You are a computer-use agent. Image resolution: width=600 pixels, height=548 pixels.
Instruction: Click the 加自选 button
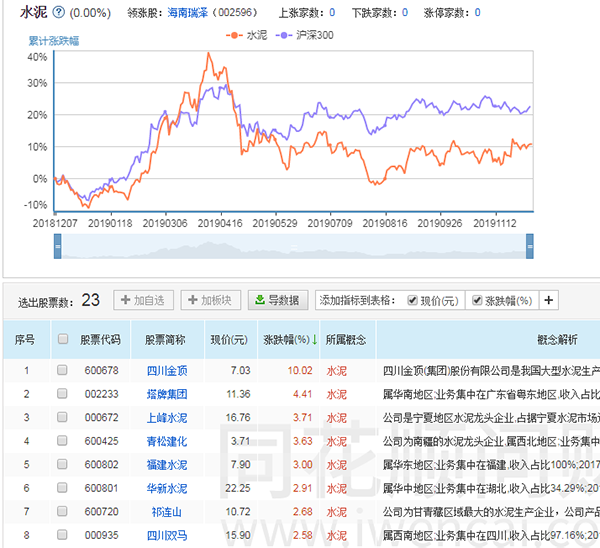tap(144, 300)
